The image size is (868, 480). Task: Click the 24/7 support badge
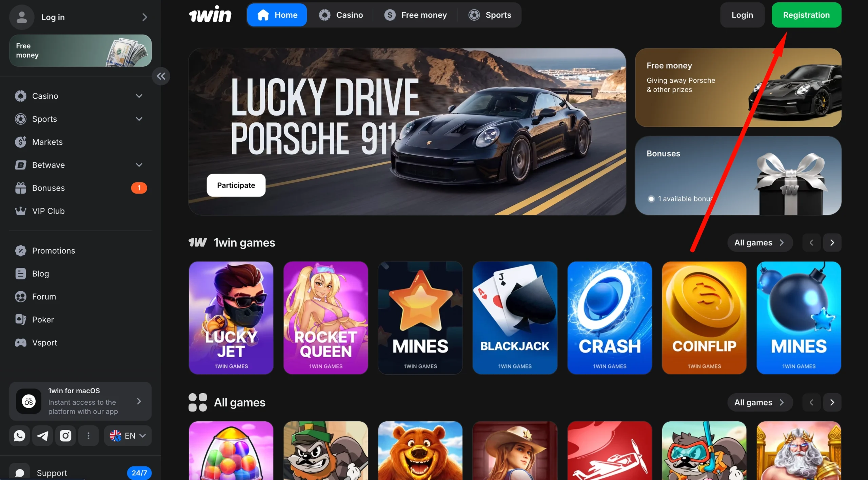click(x=139, y=473)
